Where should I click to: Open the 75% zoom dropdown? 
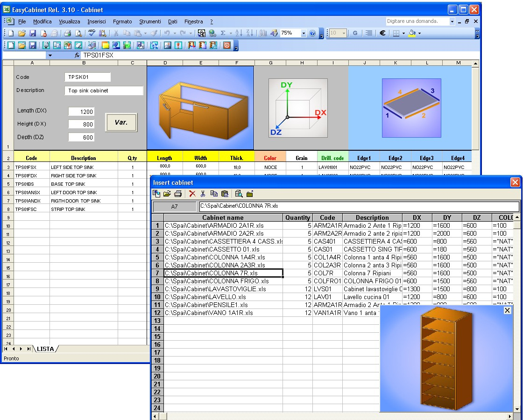[x=304, y=33]
